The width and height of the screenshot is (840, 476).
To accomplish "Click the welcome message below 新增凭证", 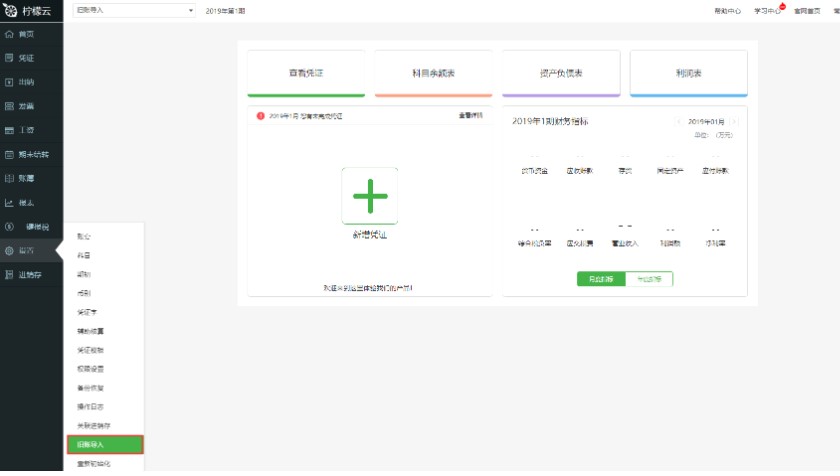I will click(x=368, y=288).
